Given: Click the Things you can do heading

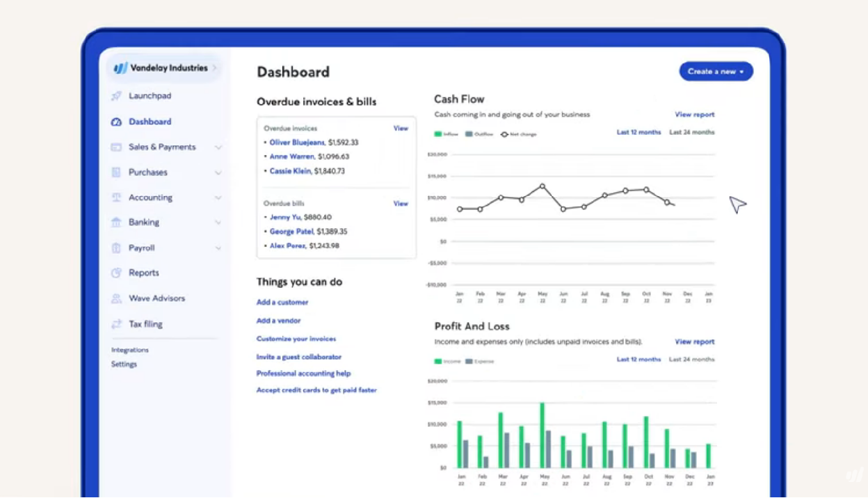Looking at the screenshot, I should (299, 282).
